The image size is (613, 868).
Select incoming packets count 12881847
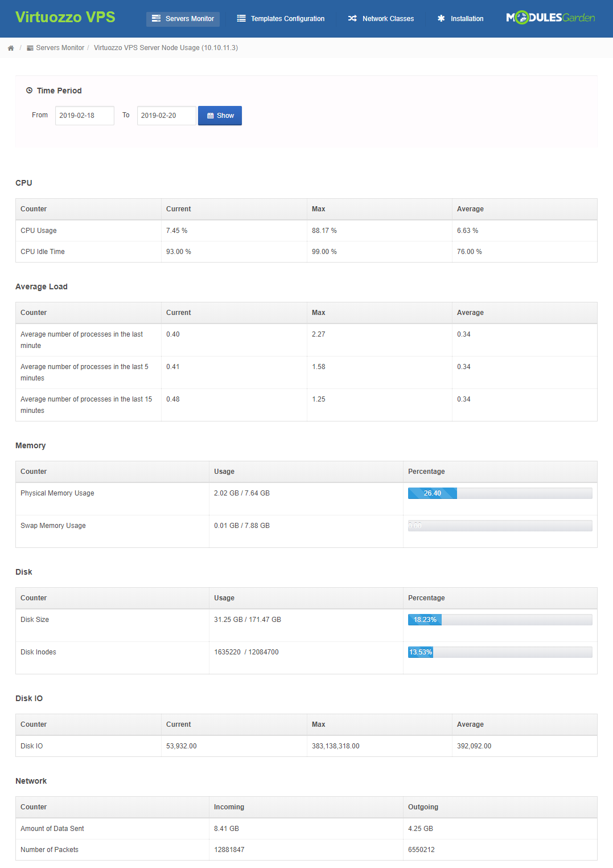click(229, 850)
